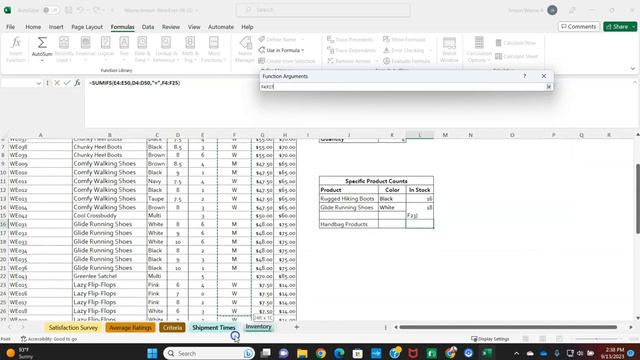The image size is (640, 360).
Task: Open the Text functions list
Action: click(124, 49)
